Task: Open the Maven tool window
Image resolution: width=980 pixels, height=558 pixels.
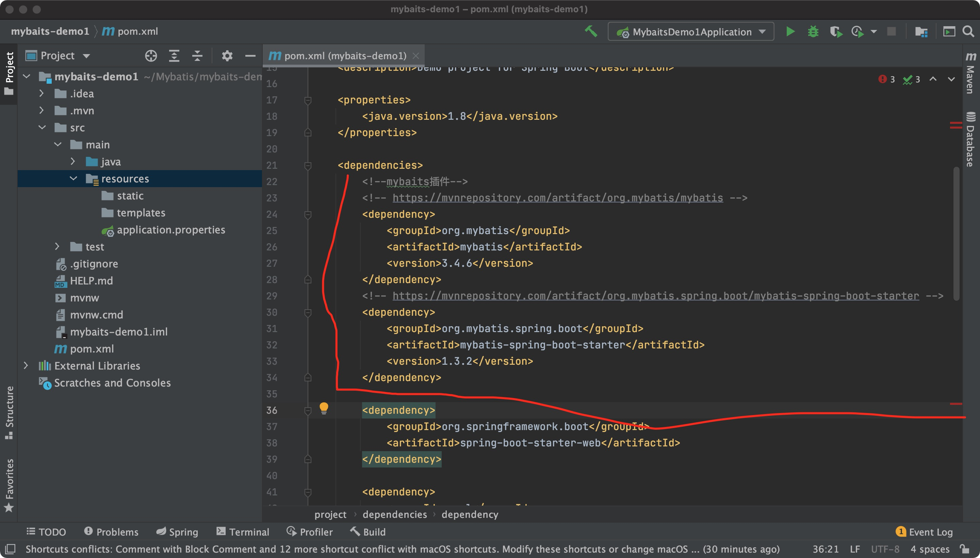Action: click(x=971, y=73)
